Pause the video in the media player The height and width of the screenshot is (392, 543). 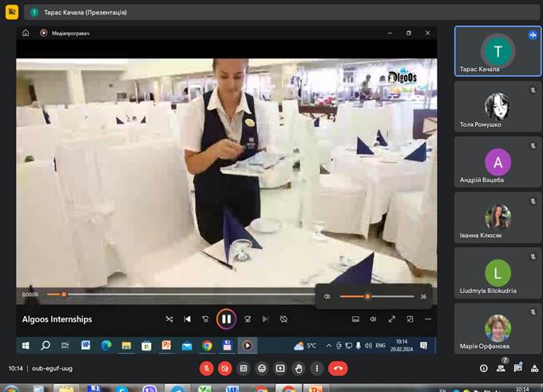(226, 319)
